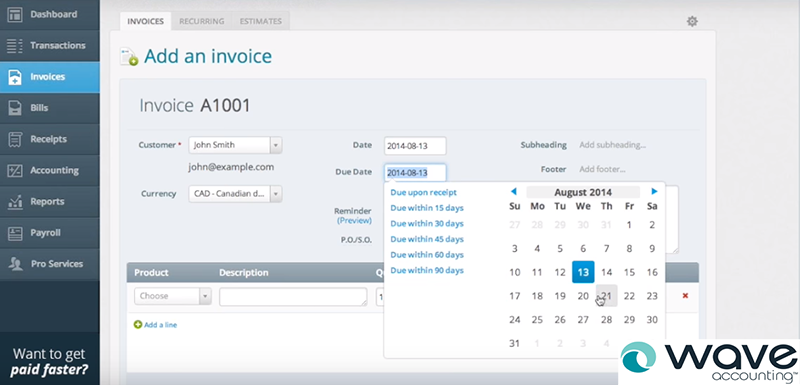This screenshot has width=800, height=385.
Task: Pick August 31 in the calendar
Action: [514, 343]
